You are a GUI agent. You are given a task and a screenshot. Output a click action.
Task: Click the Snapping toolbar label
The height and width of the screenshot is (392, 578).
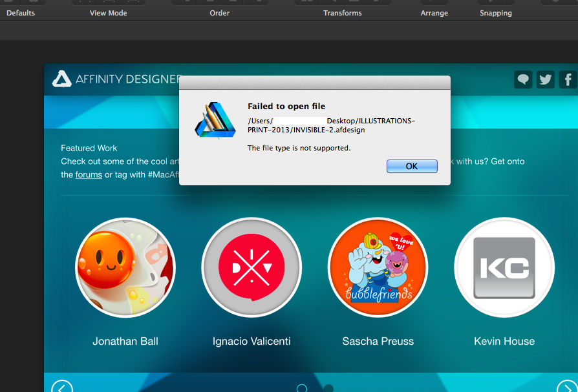click(496, 13)
